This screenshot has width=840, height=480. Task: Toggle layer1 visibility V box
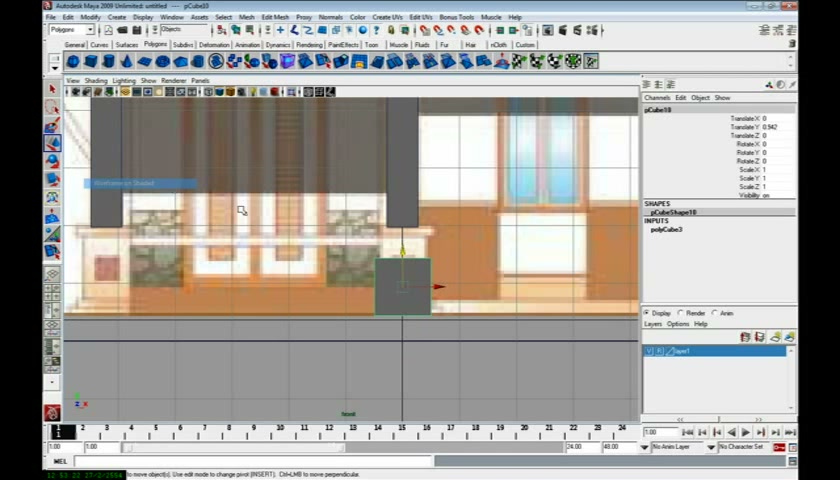point(649,351)
